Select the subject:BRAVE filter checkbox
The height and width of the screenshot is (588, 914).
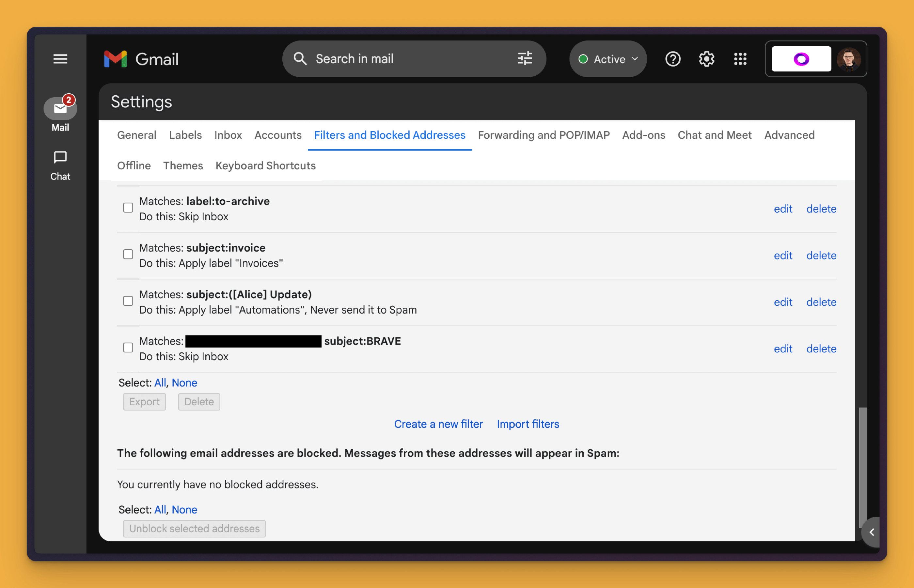click(128, 348)
